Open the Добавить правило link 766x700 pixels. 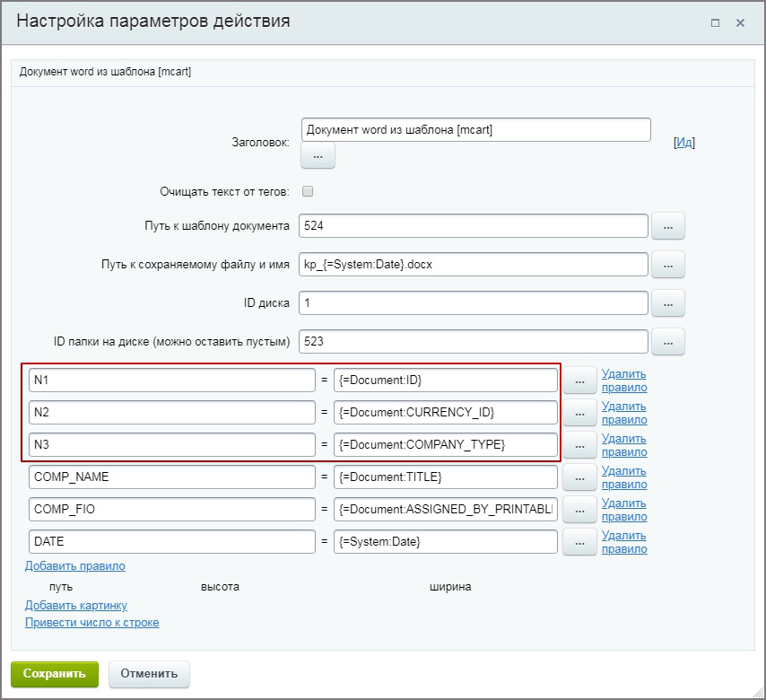coord(75,566)
